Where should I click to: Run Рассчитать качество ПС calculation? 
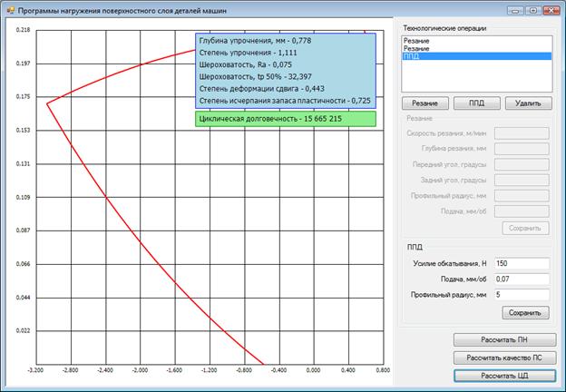[503, 358]
